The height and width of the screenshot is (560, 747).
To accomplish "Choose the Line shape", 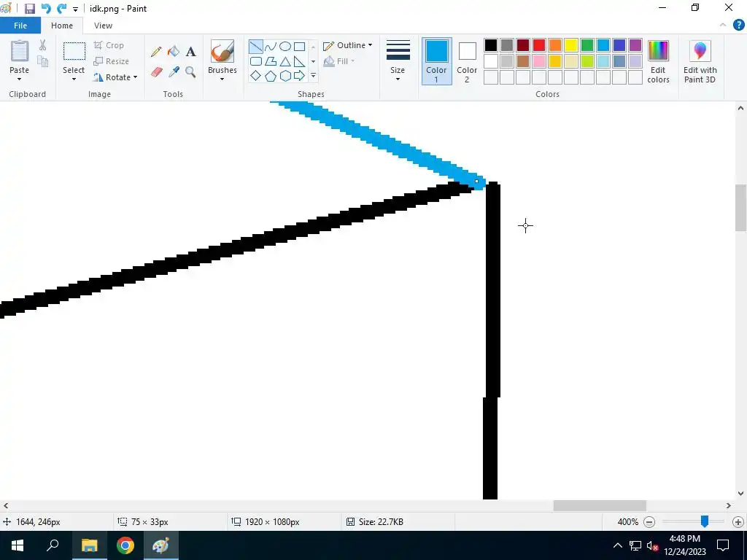I will click(x=256, y=46).
